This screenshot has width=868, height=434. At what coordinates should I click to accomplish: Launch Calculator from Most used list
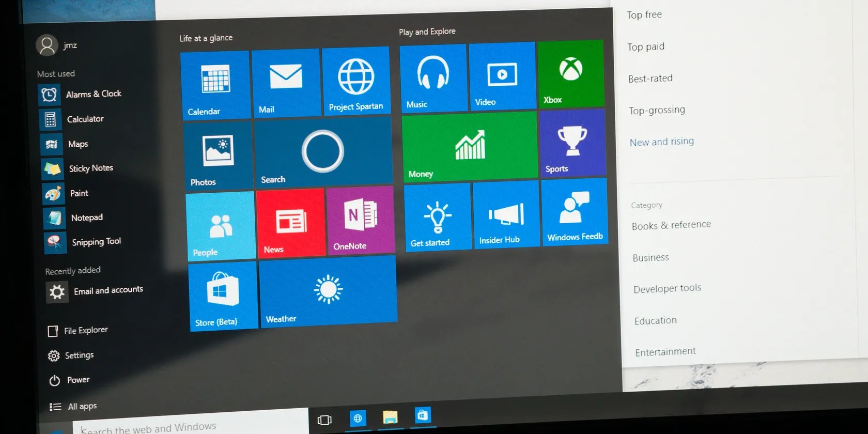(x=72, y=119)
